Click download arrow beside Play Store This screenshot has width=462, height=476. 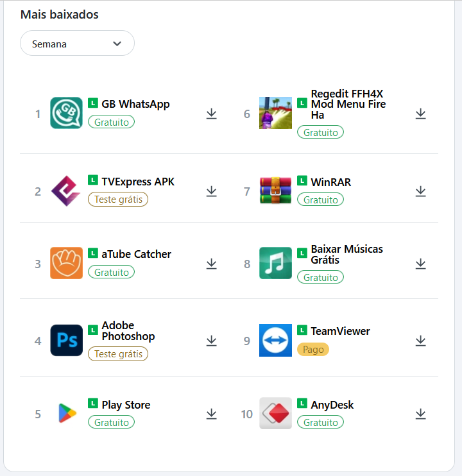(211, 414)
